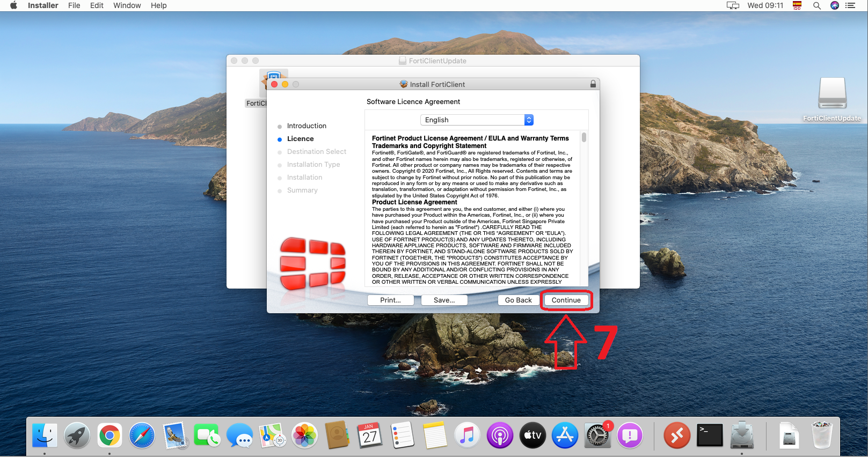Open the English language dropdown

tap(477, 120)
